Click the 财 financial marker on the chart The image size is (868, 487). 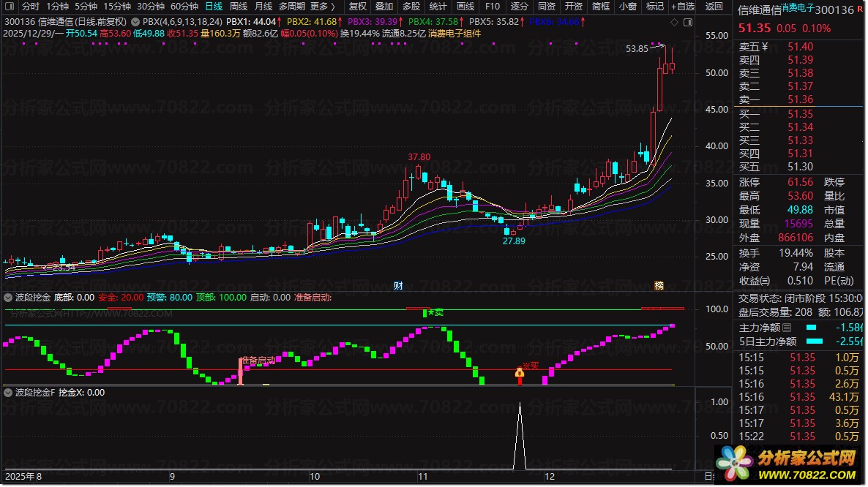pos(398,285)
